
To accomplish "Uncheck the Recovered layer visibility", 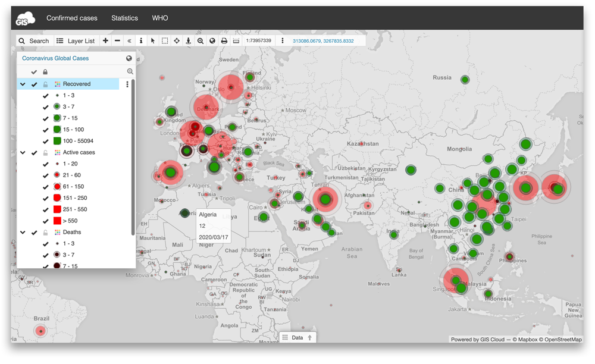I will [34, 84].
